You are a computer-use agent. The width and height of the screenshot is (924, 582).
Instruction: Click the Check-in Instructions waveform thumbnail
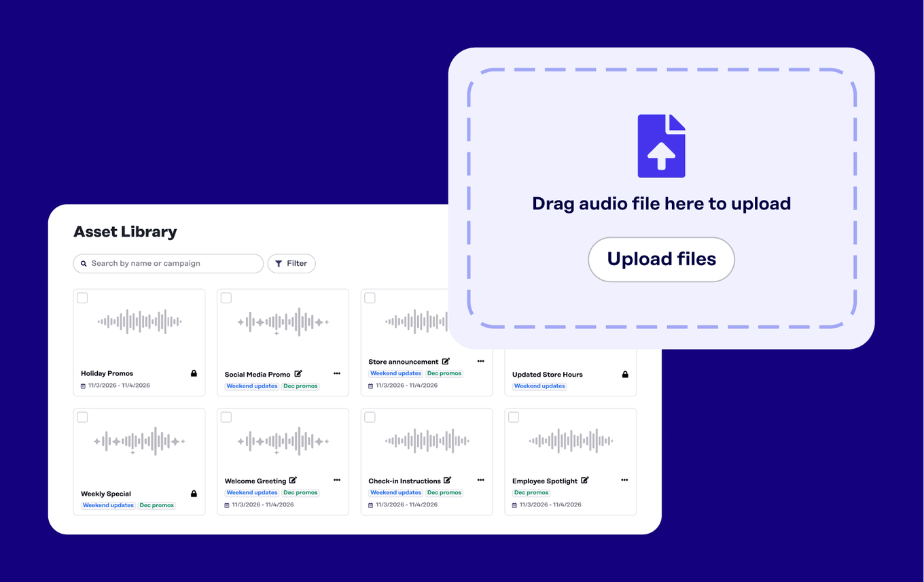click(427, 441)
